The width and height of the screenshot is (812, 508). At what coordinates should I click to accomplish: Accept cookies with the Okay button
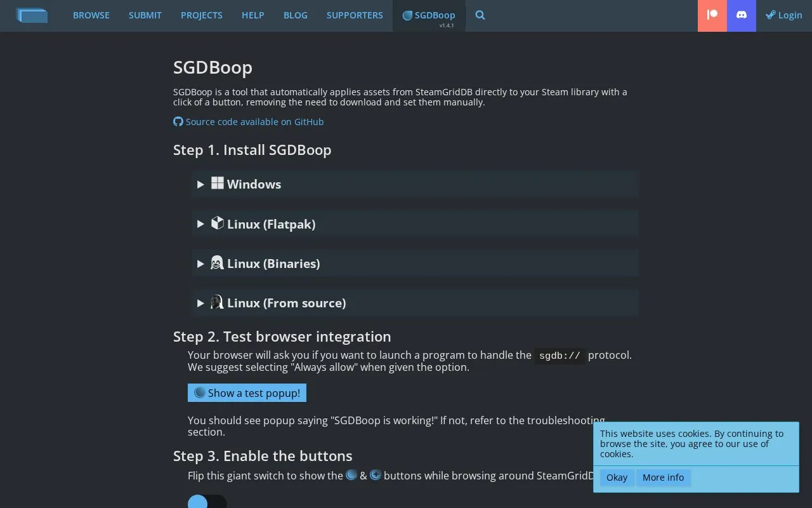click(x=617, y=478)
